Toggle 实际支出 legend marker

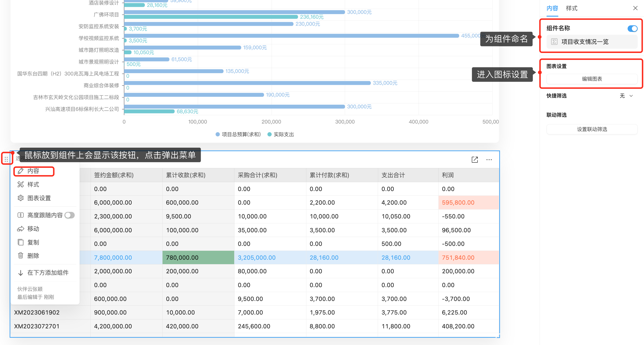[x=270, y=134]
